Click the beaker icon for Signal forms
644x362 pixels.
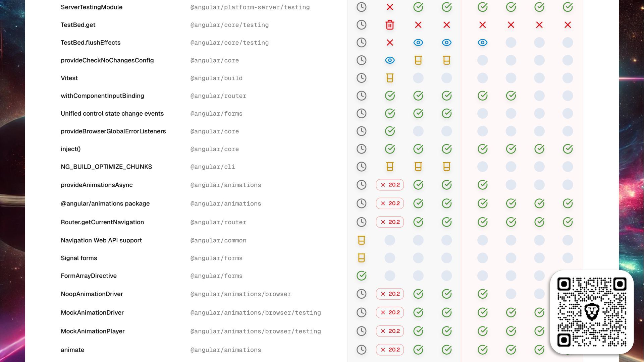pos(361,258)
